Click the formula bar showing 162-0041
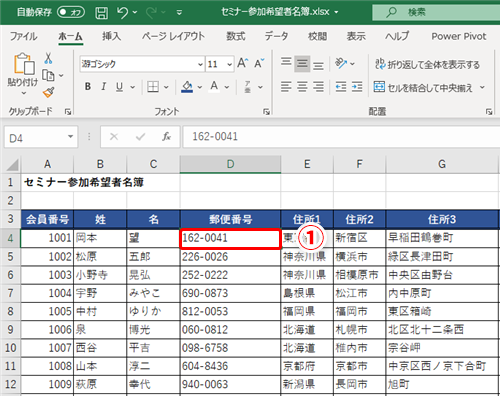Image resolution: width=500 pixels, height=396 pixels. [x=341, y=137]
